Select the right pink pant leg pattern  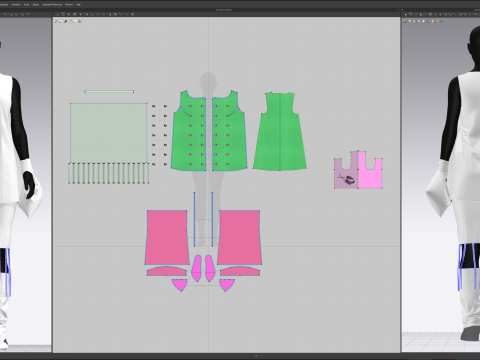click(239, 237)
